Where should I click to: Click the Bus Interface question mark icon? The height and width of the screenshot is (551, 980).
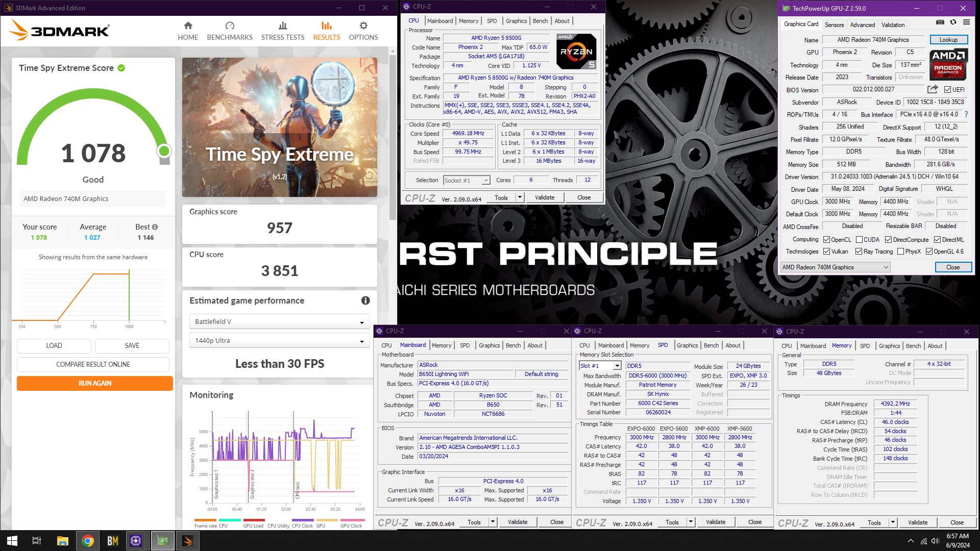click(966, 114)
